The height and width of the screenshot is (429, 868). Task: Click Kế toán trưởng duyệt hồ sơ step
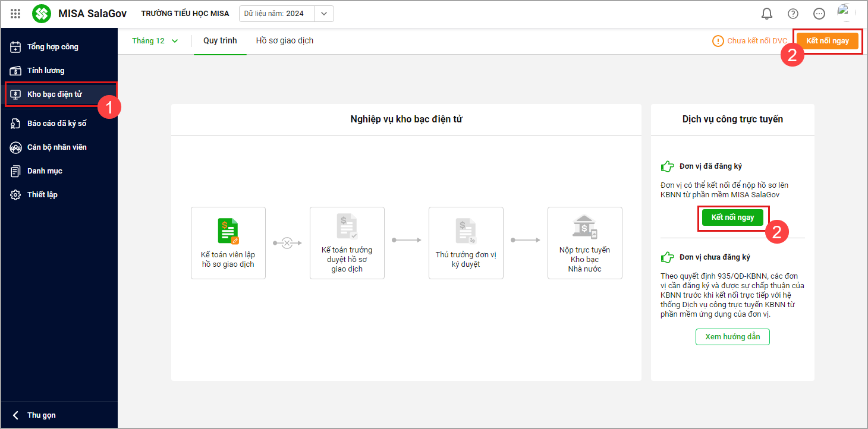coord(347,243)
